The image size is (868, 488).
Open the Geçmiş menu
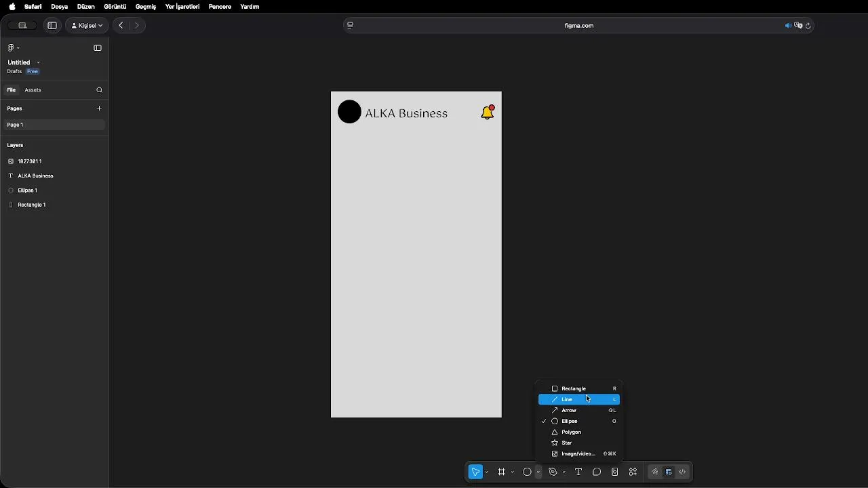tap(146, 6)
